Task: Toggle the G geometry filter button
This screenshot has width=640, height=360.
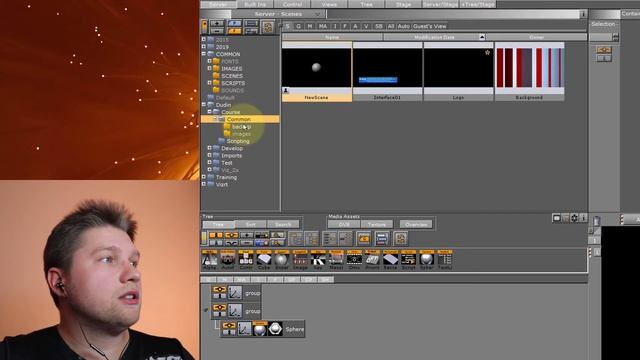Action: [298, 26]
